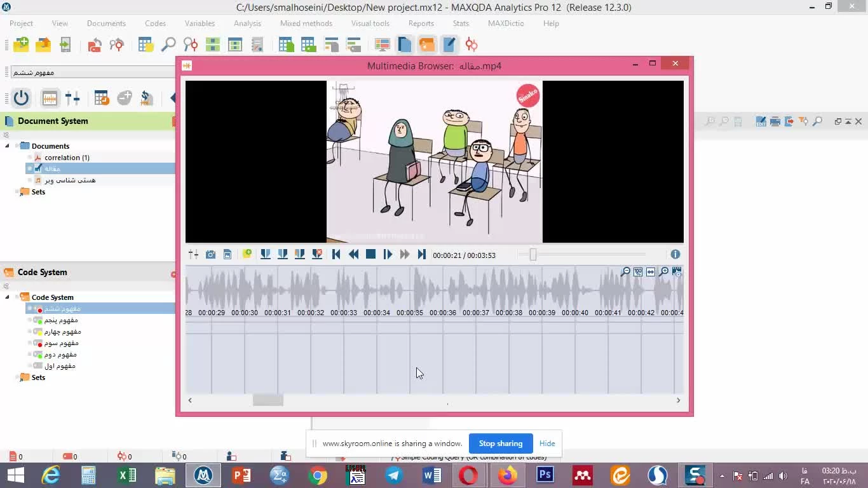The image size is (868, 488).
Task: Open lexical search magnifier in main toolbar
Action: (x=168, y=44)
